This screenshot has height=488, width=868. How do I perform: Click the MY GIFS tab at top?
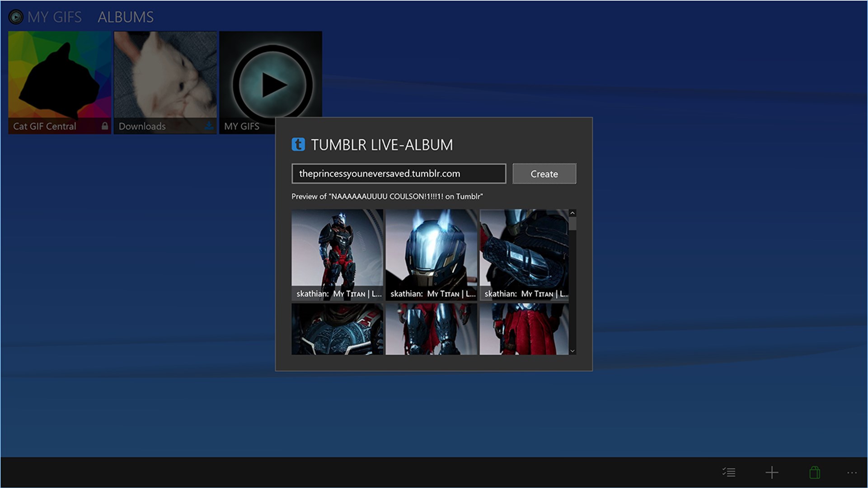pyautogui.click(x=55, y=16)
